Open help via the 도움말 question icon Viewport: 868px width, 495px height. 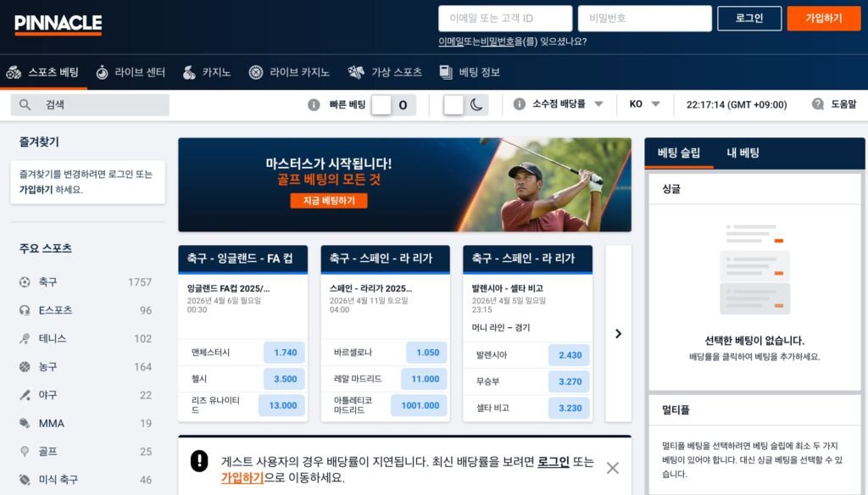click(817, 104)
